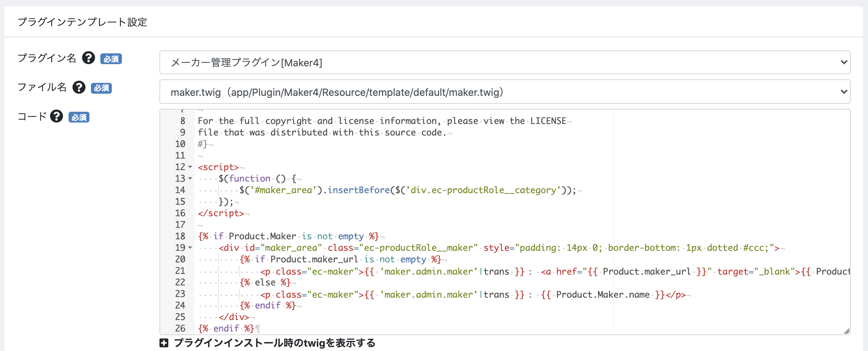Open the plugin name dropdown メーカー管理プラグイン[Maker4]

tap(505, 62)
